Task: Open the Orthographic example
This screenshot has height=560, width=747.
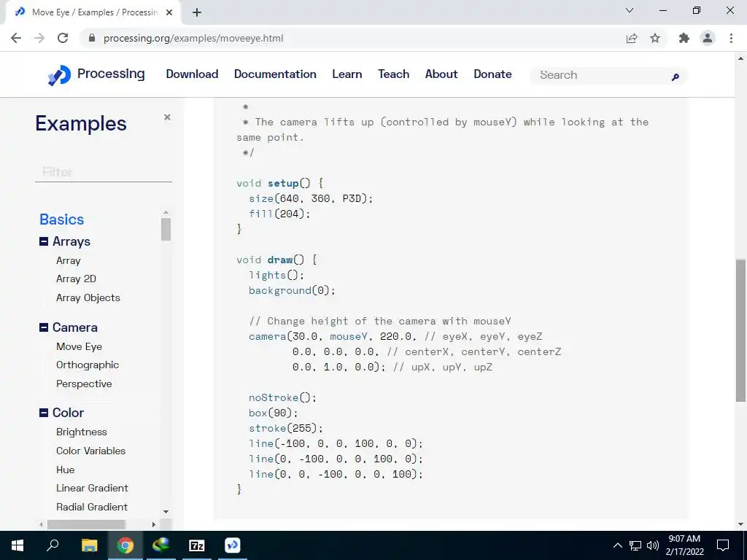Action: (x=88, y=365)
